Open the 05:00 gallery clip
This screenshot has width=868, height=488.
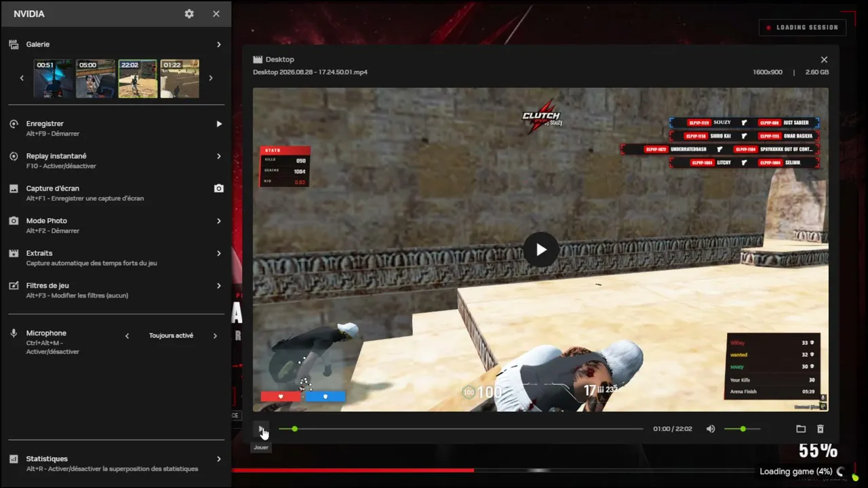click(x=96, y=79)
